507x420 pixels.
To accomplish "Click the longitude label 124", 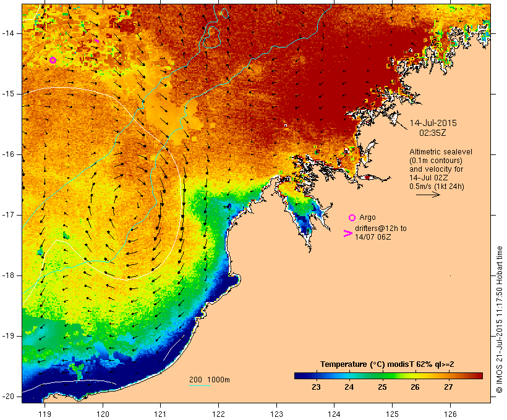I will click(334, 414).
